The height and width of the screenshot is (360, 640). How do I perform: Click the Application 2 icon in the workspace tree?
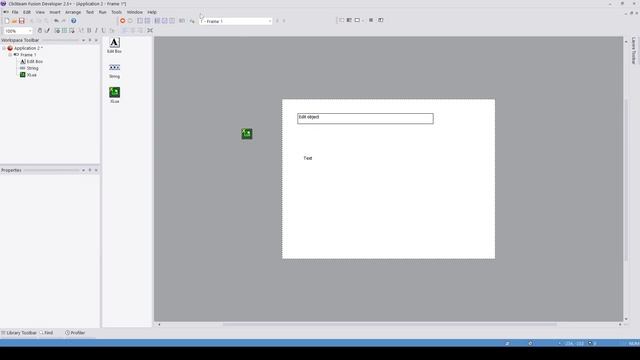click(10, 48)
